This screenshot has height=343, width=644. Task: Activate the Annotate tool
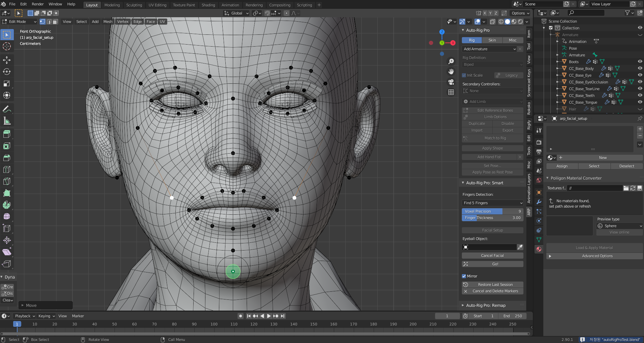[7, 109]
